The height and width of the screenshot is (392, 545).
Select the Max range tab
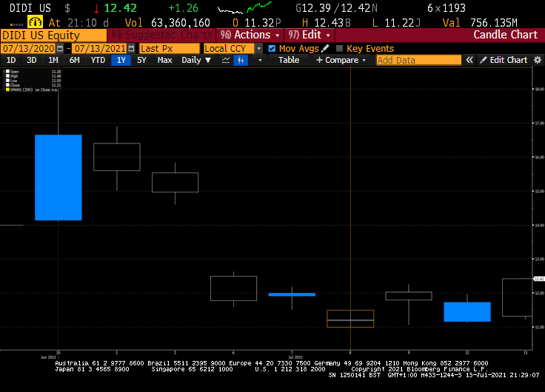(x=164, y=60)
